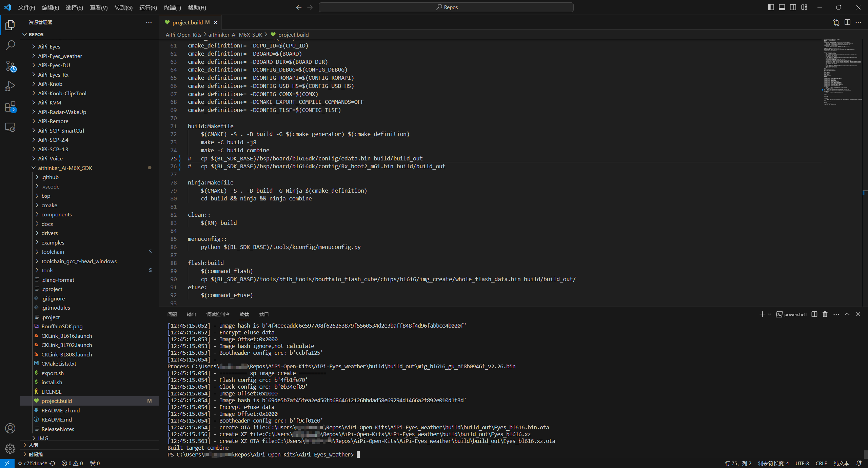
Task: Open terminal panel more actions ellipsis
Action: 836,314
